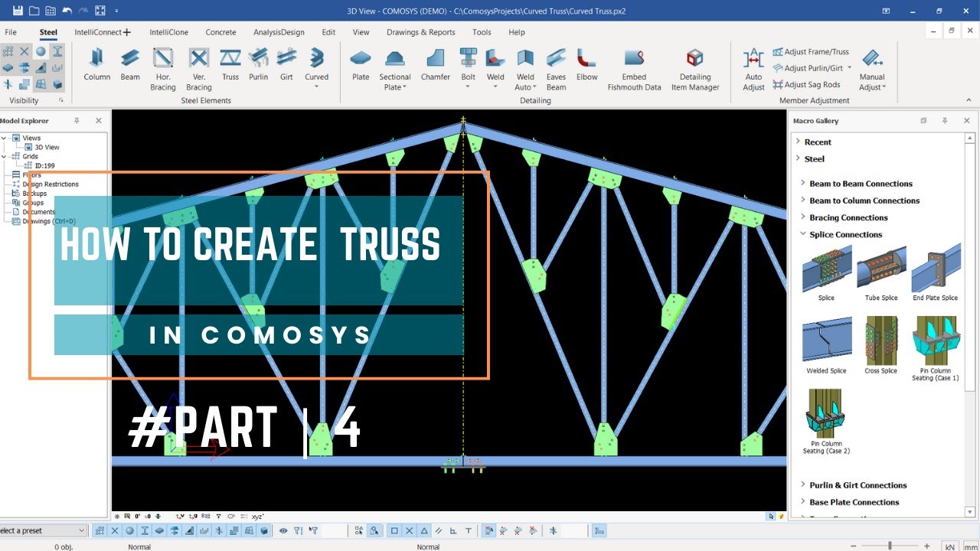The height and width of the screenshot is (551, 980).
Task: Click the Save icon in title bar
Action: tap(18, 11)
